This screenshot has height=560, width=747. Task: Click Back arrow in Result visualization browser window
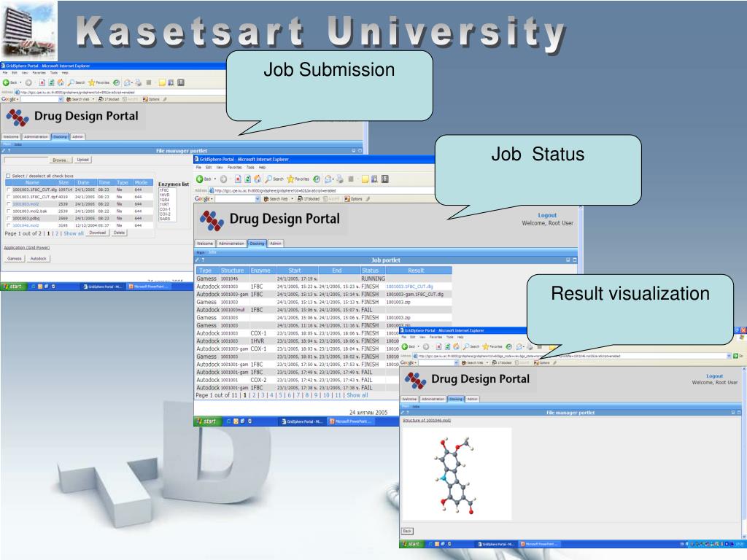404,346
